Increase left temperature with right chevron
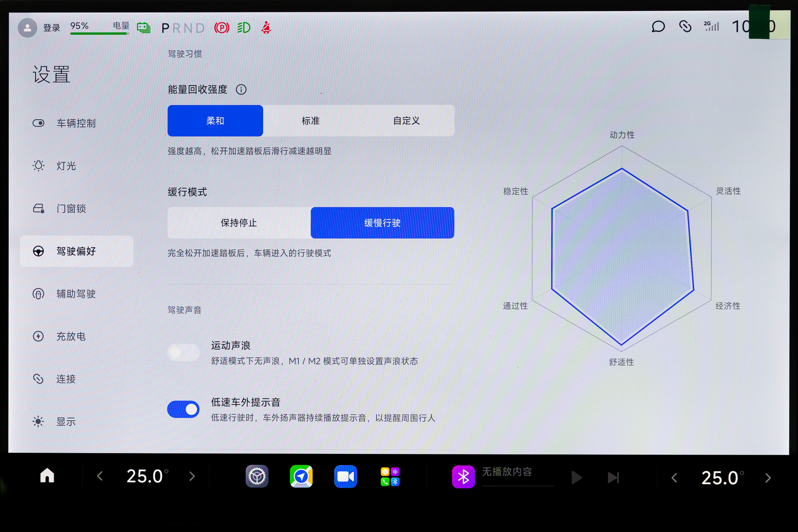Screen dimensions: 798x532 [x=192, y=476]
